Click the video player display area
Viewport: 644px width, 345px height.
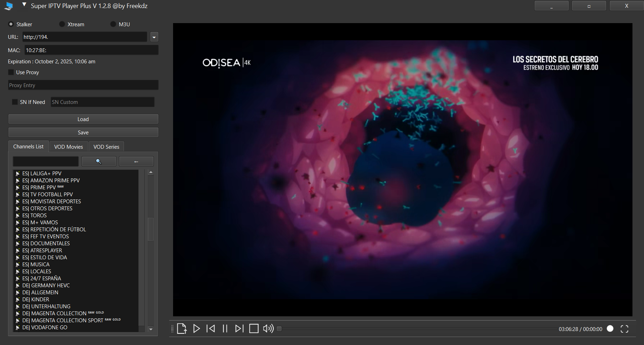coord(402,170)
